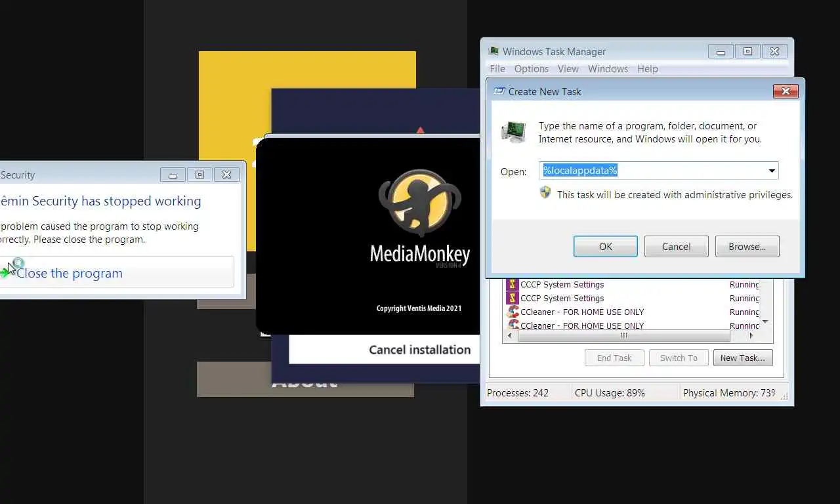
Task: Close the Security error dialog window
Action: coord(226,175)
